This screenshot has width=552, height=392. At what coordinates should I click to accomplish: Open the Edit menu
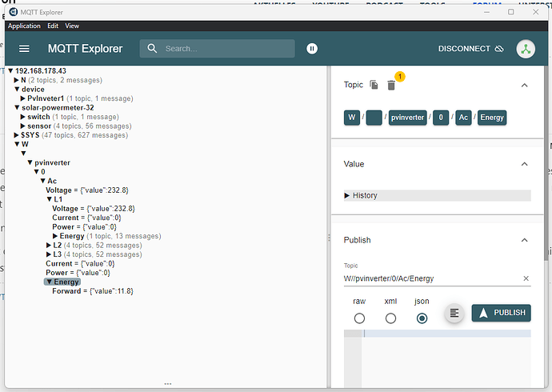point(53,26)
